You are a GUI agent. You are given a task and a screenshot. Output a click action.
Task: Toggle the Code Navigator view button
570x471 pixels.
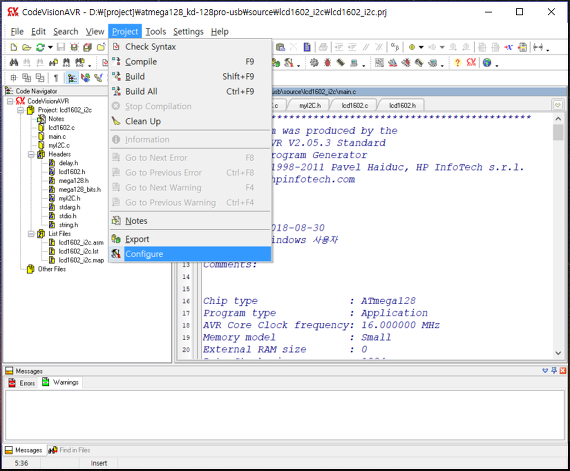pyautogui.click(x=72, y=77)
